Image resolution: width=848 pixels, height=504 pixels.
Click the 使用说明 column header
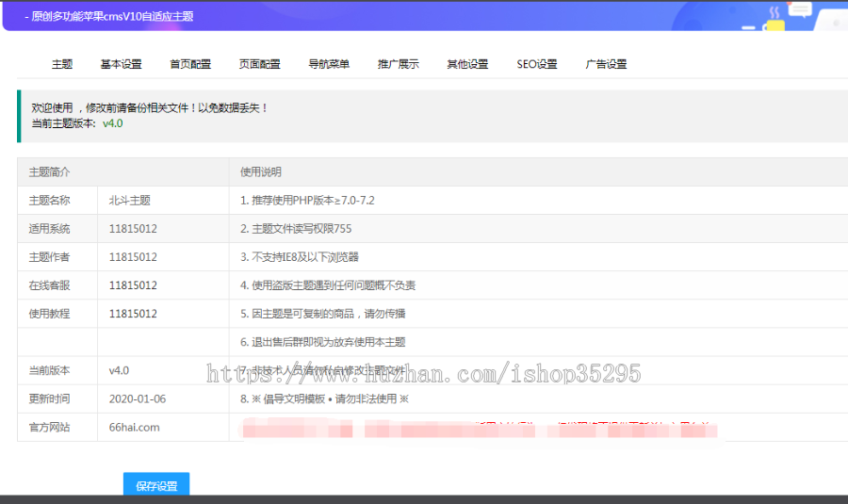261,172
